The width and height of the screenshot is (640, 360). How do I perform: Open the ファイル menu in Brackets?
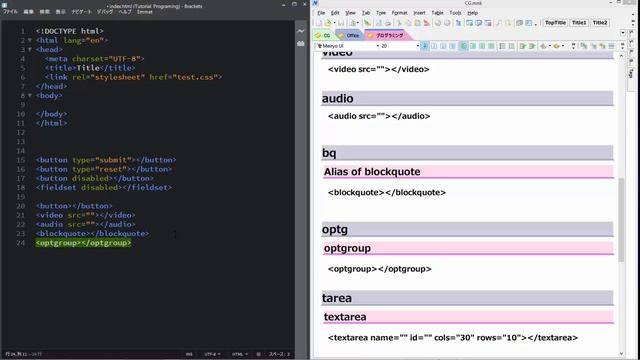pyautogui.click(x=10, y=12)
